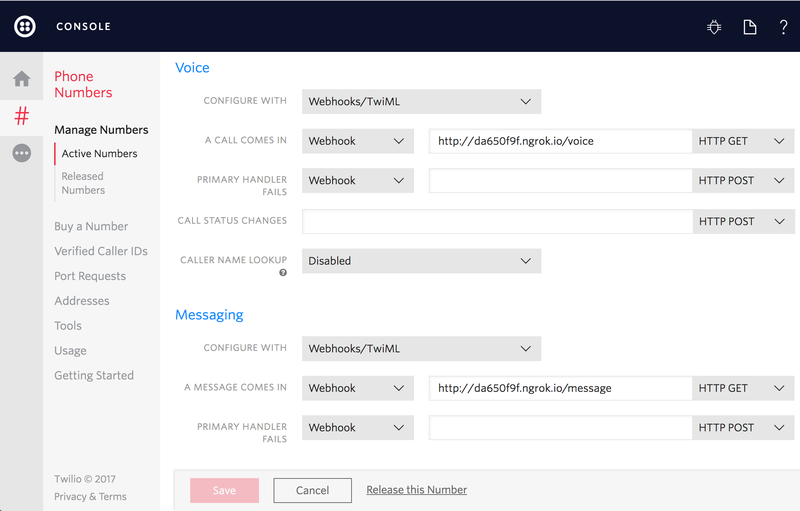Select the Phone Numbers hash icon

(21, 116)
